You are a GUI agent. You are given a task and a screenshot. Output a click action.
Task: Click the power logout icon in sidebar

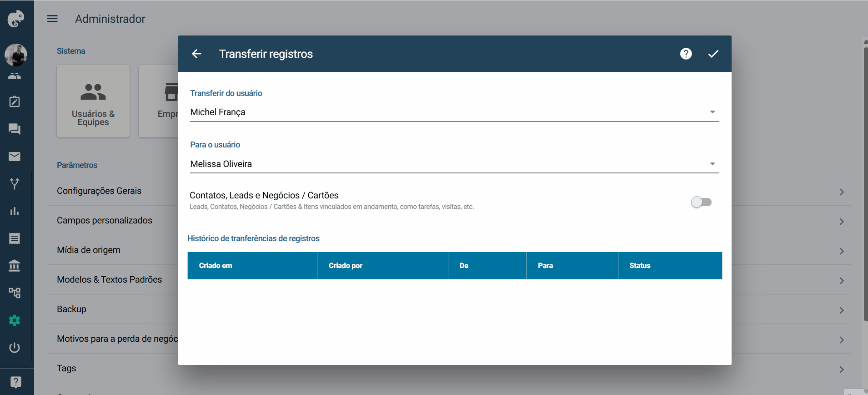(x=15, y=348)
